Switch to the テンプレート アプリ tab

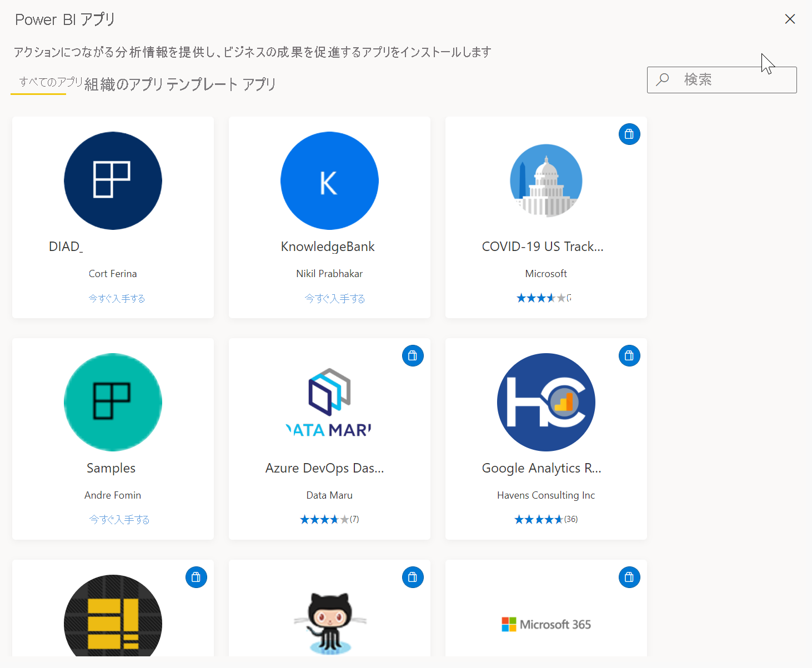coord(221,84)
